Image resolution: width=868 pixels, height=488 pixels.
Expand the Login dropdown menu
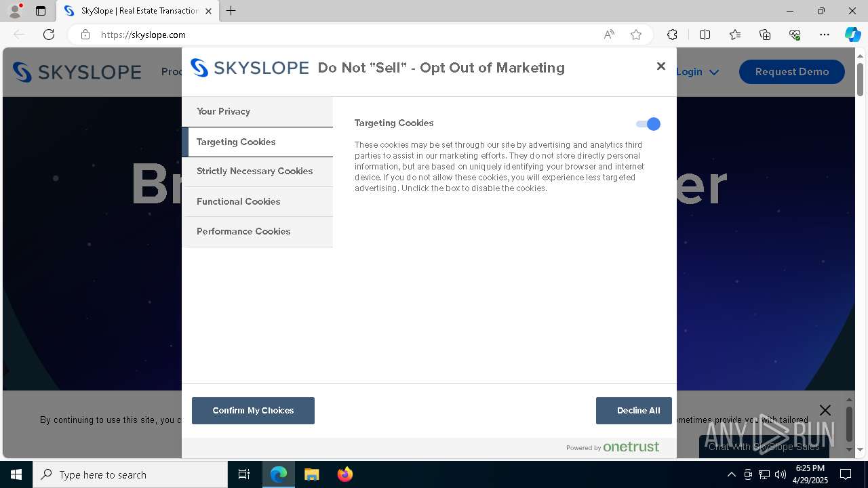(698, 72)
